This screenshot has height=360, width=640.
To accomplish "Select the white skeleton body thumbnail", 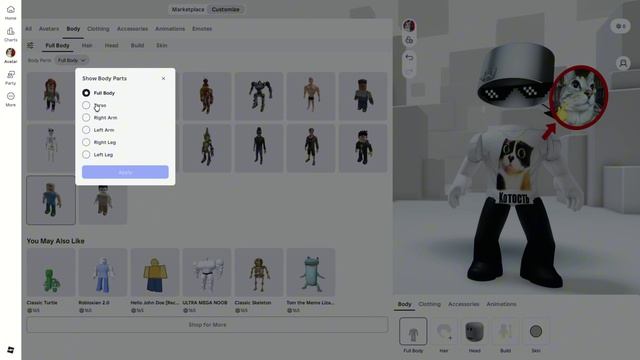I will coord(50,148).
